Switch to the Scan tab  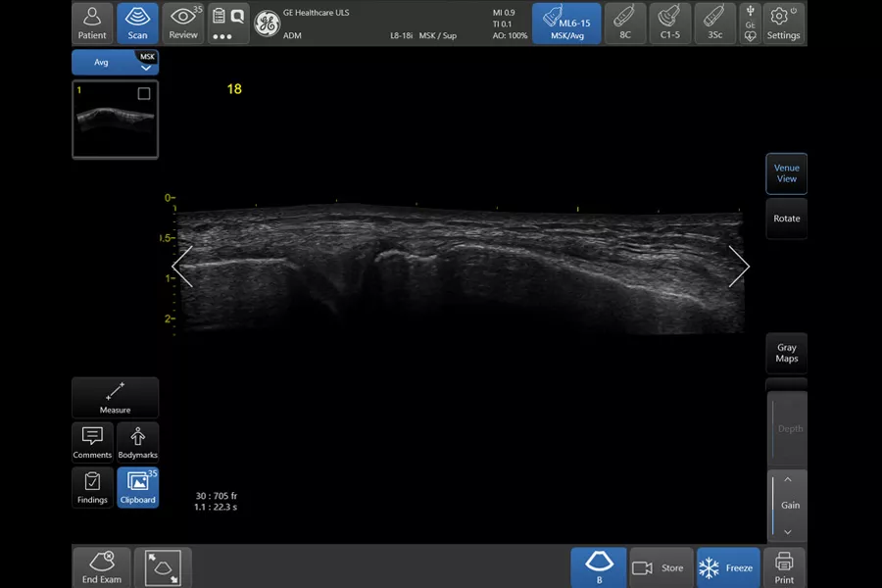137,24
